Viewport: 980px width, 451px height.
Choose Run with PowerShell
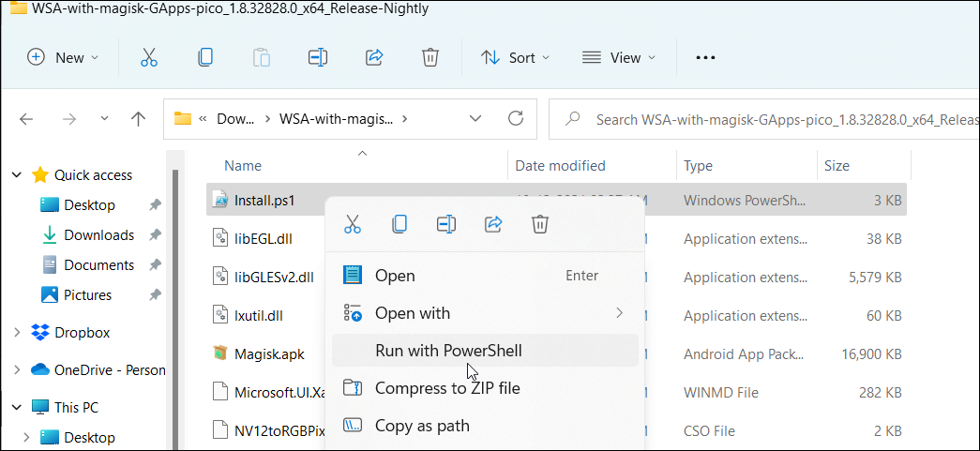point(448,351)
